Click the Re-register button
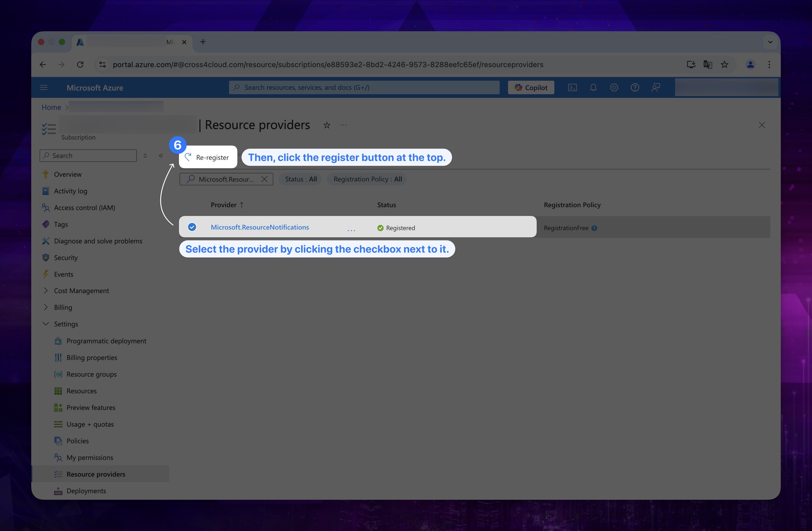Image resolution: width=812 pixels, height=531 pixels. coord(208,157)
